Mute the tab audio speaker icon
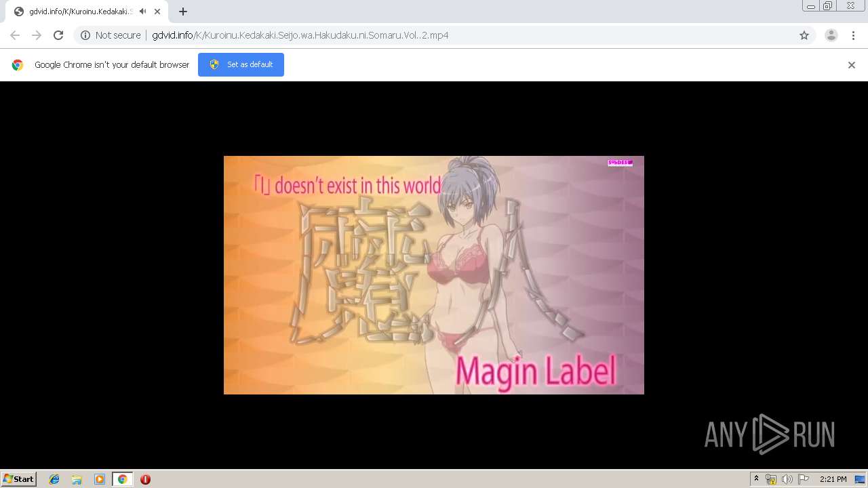This screenshot has width=868, height=488. coord(142,12)
